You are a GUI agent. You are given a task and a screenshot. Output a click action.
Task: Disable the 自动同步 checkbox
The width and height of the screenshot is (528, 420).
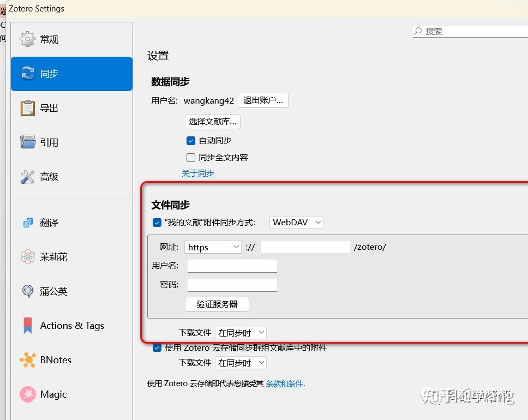(x=191, y=140)
